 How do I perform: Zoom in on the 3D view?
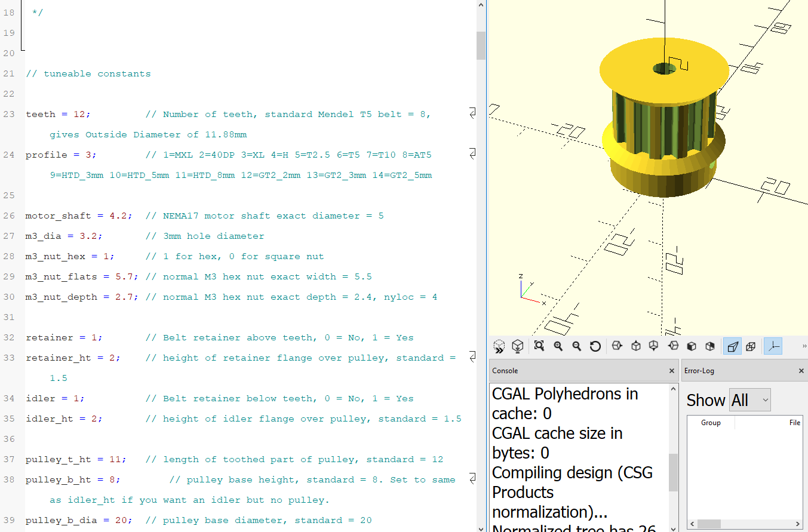(x=558, y=346)
